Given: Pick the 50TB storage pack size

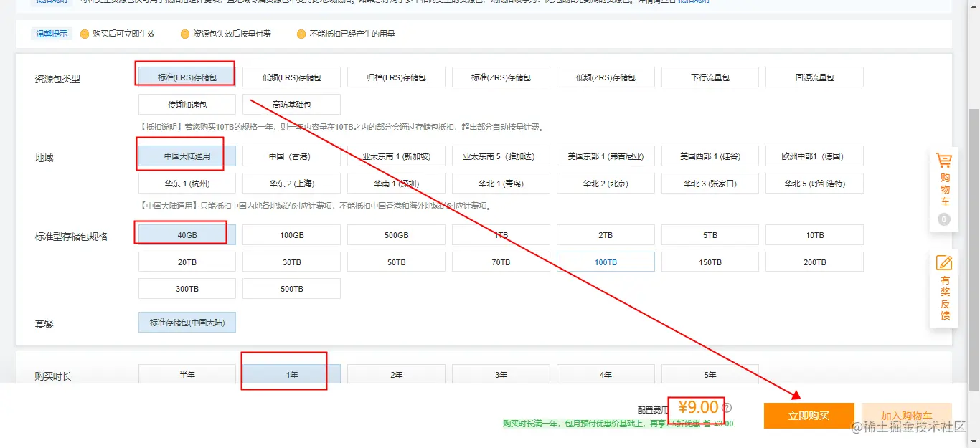Looking at the screenshot, I should (x=396, y=262).
